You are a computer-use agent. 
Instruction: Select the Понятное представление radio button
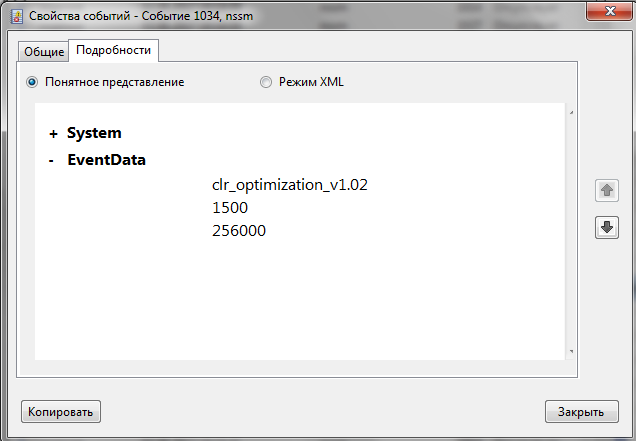[x=32, y=82]
